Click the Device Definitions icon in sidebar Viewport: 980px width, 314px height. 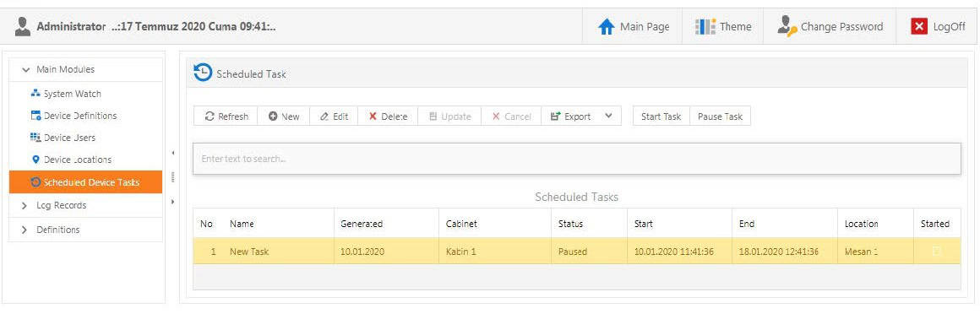35,116
